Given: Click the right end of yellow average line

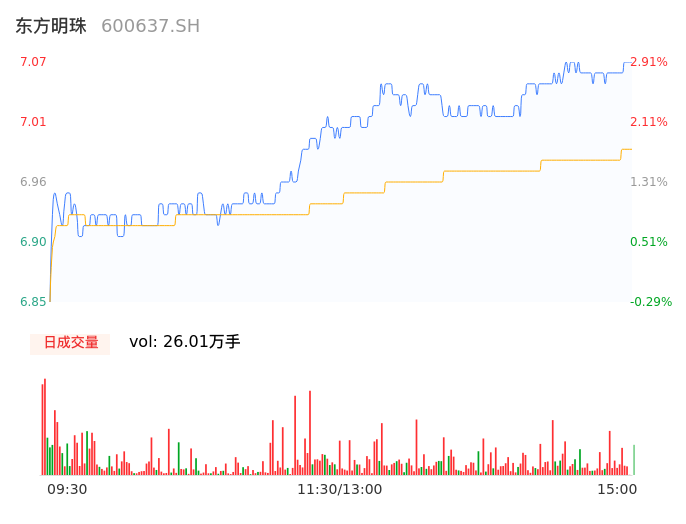Looking at the screenshot, I should (x=630, y=150).
